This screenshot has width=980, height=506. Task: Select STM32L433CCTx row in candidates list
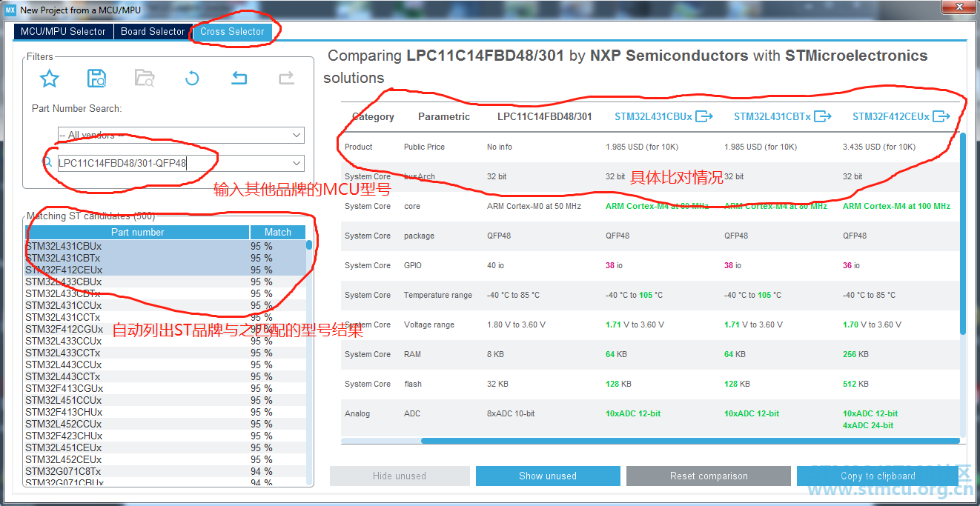(x=165, y=353)
